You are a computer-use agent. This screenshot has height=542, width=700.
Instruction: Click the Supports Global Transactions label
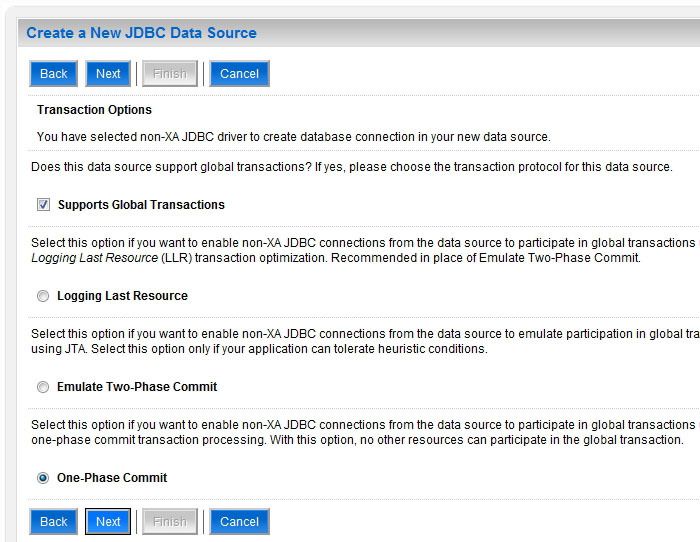141,204
